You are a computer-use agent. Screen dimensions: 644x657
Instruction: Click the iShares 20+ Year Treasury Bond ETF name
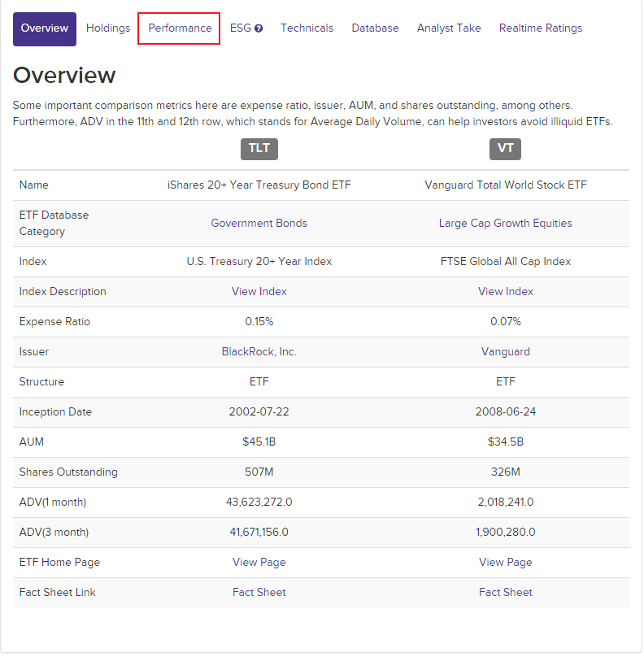pyautogui.click(x=259, y=185)
